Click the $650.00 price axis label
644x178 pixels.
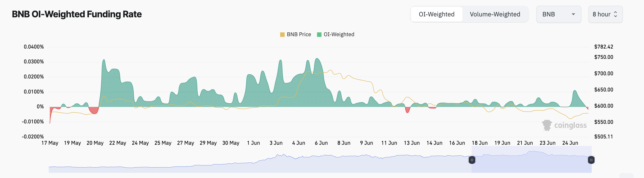[x=604, y=90]
